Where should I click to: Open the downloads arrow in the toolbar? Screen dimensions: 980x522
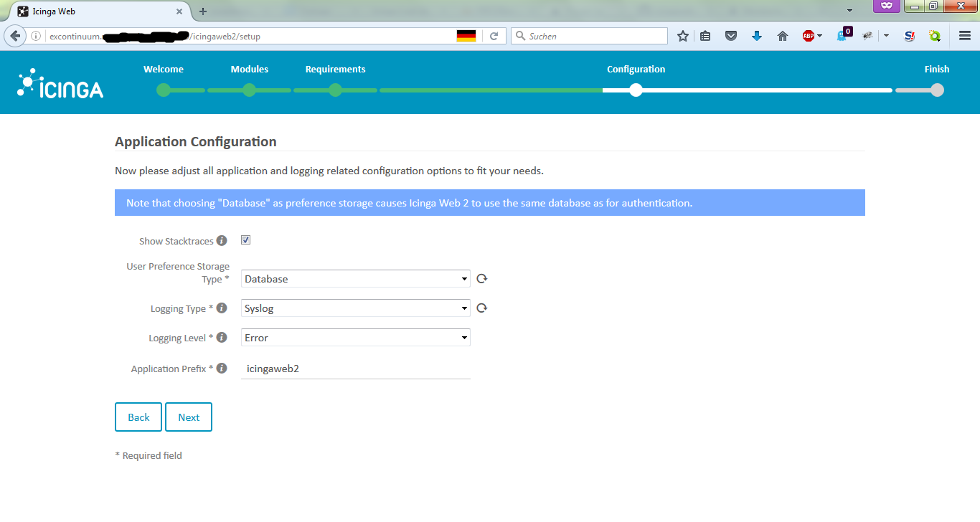(x=757, y=36)
